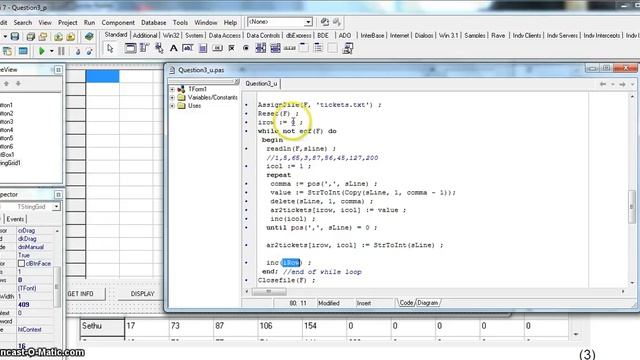Expand the Variables/Constants node
The height and width of the screenshot is (360, 640).
tap(172, 98)
